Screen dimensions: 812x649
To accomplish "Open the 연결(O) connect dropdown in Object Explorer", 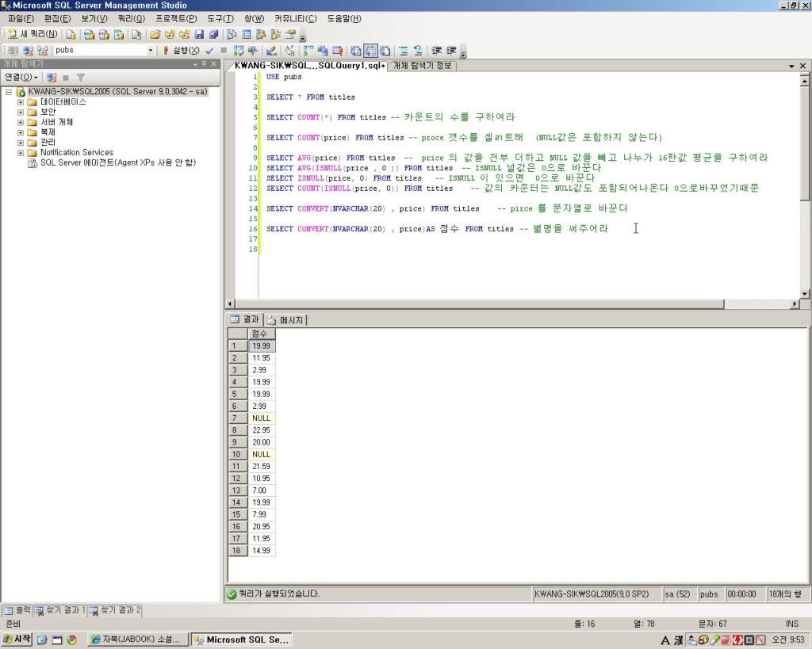I will click(21, 77).
